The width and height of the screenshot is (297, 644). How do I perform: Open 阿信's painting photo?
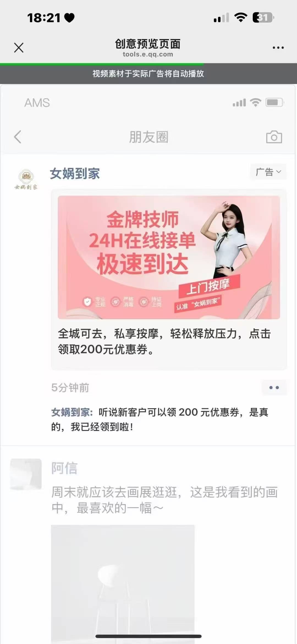pyautogui.click(x=123, y=584)
